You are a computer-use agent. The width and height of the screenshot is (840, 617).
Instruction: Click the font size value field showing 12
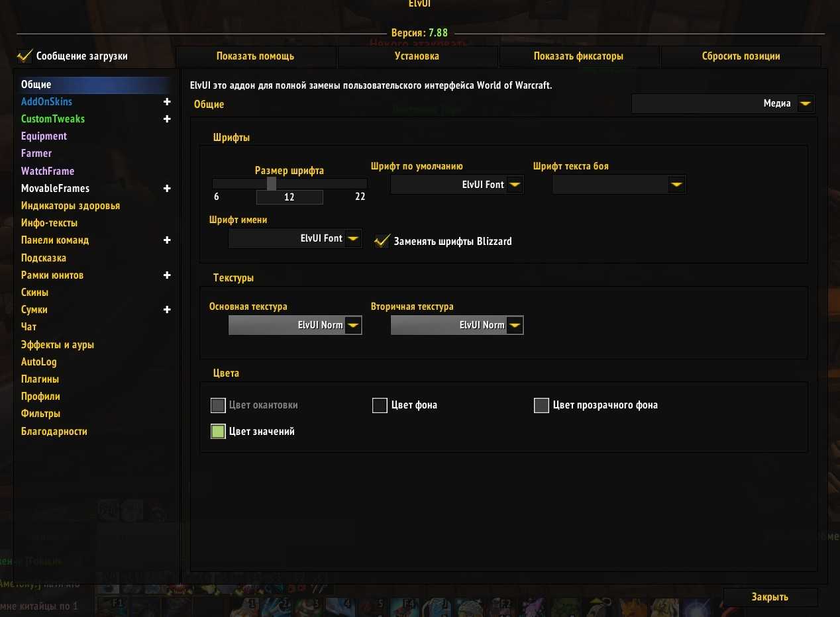pyautogui.click(x=289, y=197)
